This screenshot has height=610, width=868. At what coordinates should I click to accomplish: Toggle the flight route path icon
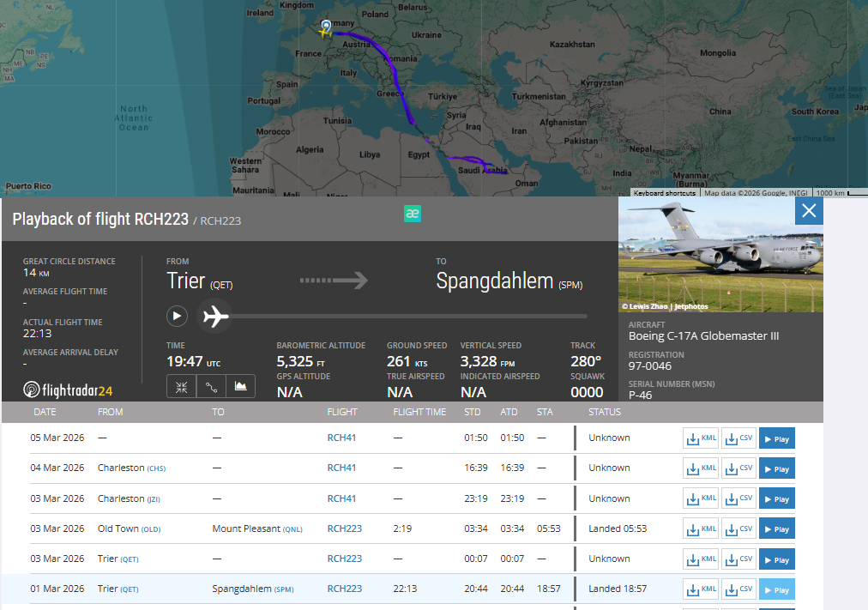pos(211,387)
